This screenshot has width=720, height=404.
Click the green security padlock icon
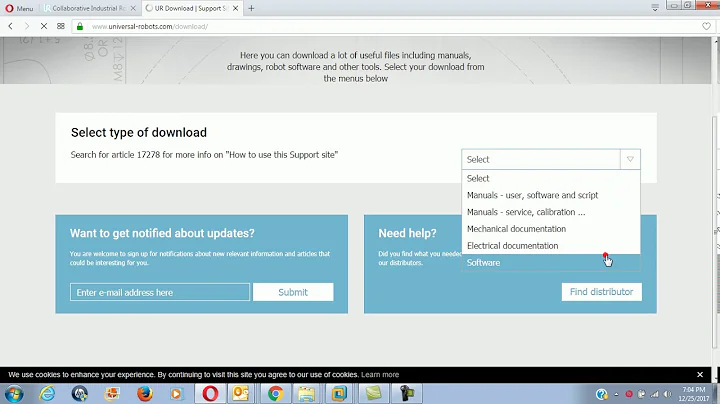point(80,26)
